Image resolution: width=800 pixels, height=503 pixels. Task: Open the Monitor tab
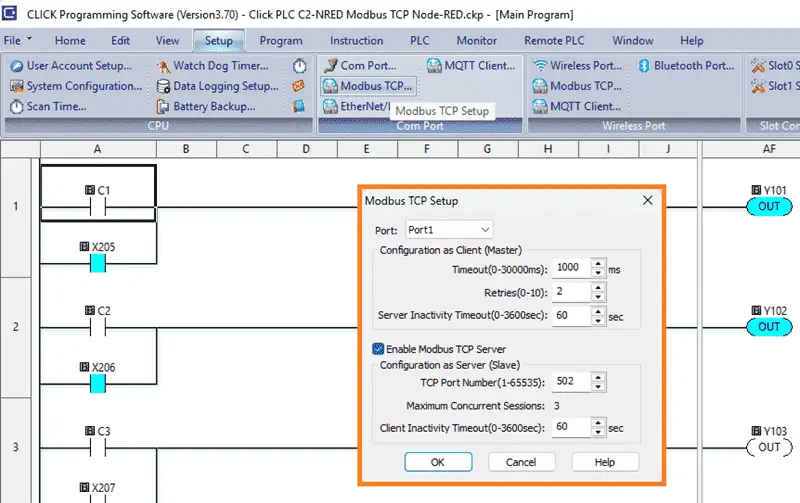click(477, 40)
